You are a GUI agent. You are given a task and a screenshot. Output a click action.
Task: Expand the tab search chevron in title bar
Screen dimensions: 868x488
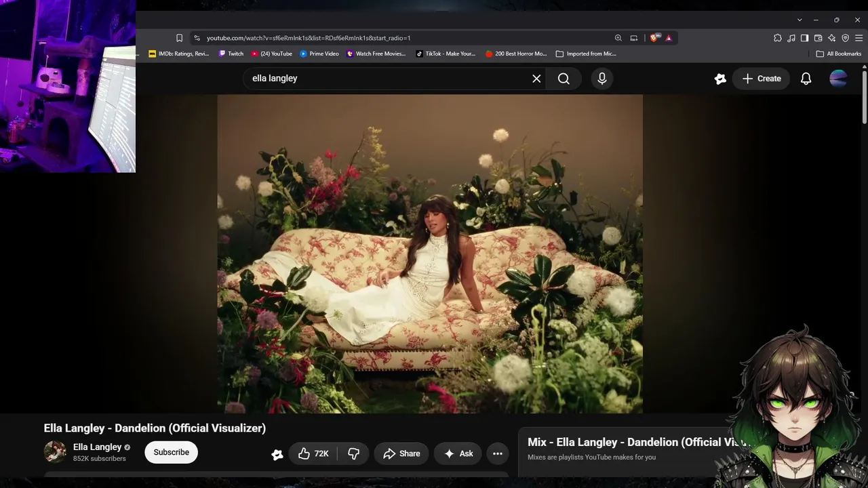[x=800, y=20]
